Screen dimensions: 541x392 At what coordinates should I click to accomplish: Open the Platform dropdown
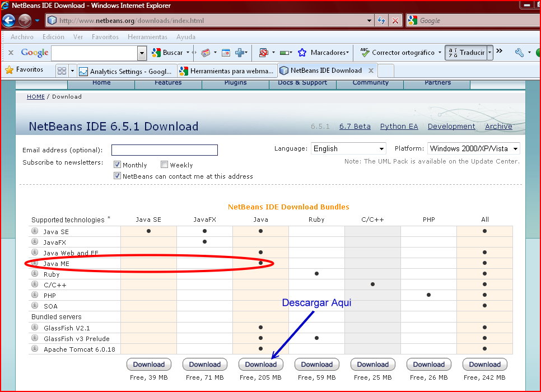coord(473,149)
